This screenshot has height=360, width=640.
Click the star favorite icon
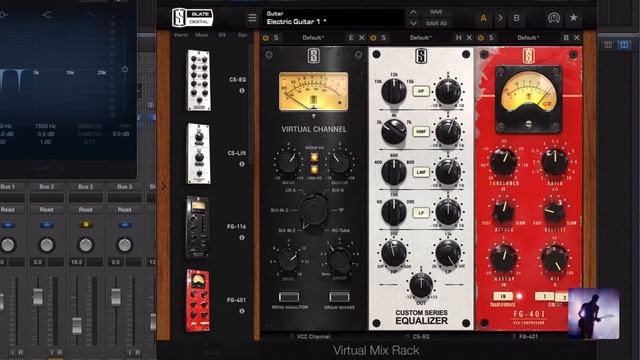tap(573, 18)
